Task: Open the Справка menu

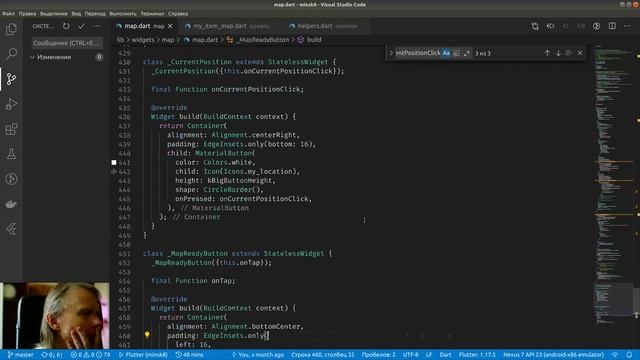Action: click(178, 13)
